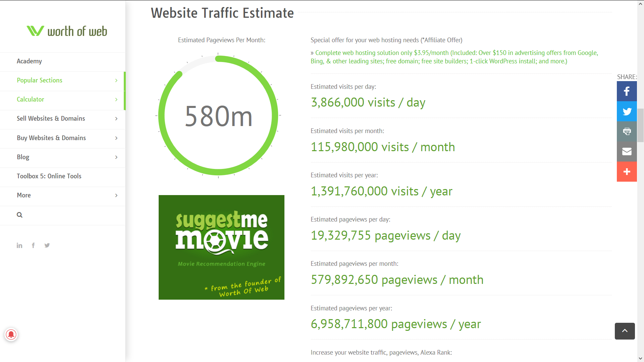Share page via email icon

coord(627,152)
